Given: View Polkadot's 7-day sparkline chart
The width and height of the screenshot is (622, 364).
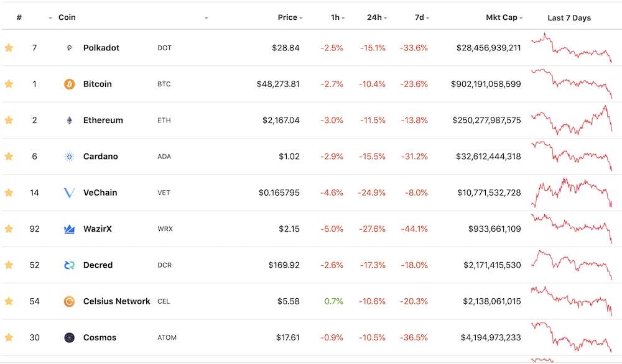Looking at the screenshot, I should [572, 48].
